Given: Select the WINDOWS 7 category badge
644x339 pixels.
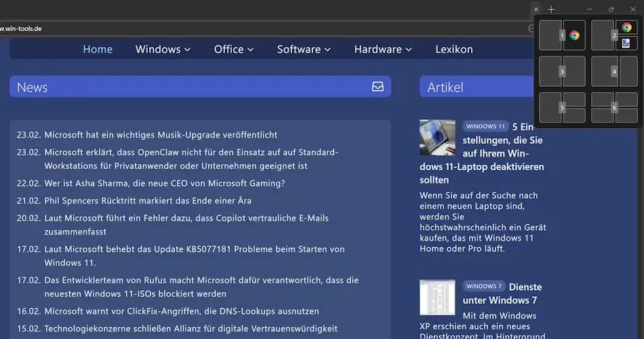Looking at the screenshot, I should [484, 286].
